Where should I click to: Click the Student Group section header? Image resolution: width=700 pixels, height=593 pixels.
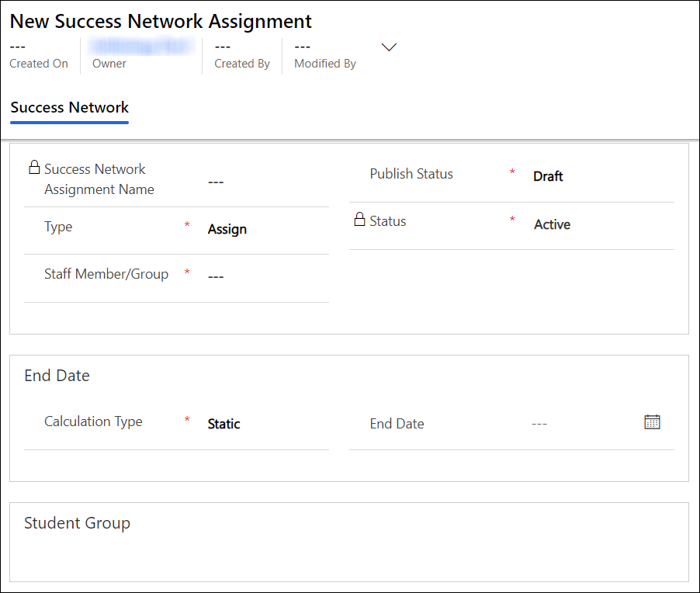tap(77, 523)
